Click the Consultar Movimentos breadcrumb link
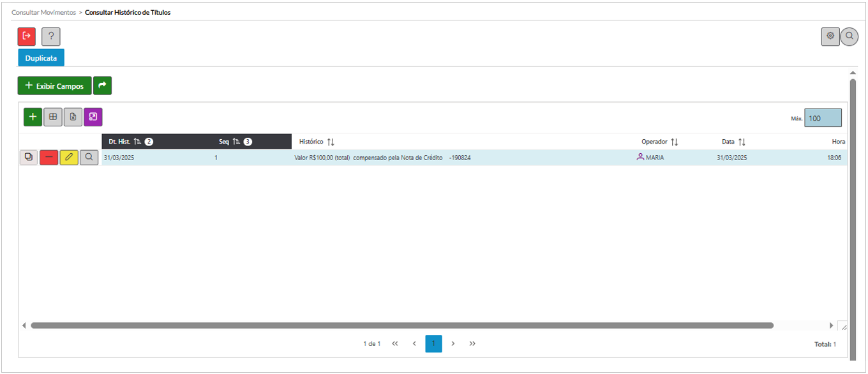Viewport: 868px width, 374px height. (43, 12)
